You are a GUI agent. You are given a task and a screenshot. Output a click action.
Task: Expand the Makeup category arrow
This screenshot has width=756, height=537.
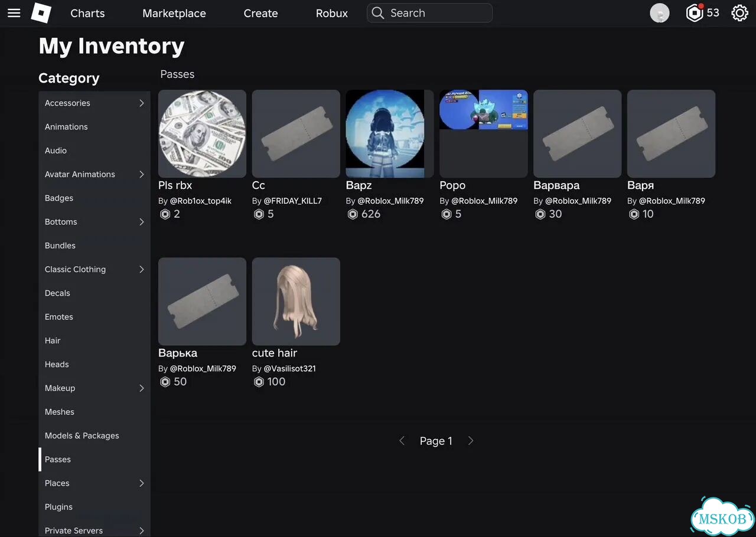coord(142,388)
